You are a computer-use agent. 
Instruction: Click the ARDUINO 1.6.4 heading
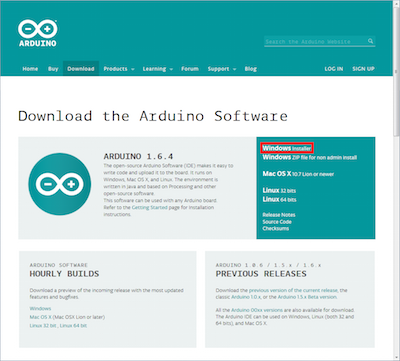138,156
